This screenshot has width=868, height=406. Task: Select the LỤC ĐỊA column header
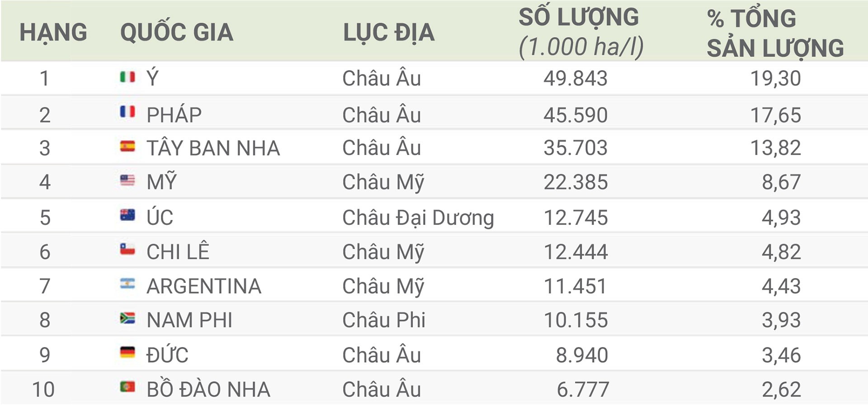click(389, 33)
